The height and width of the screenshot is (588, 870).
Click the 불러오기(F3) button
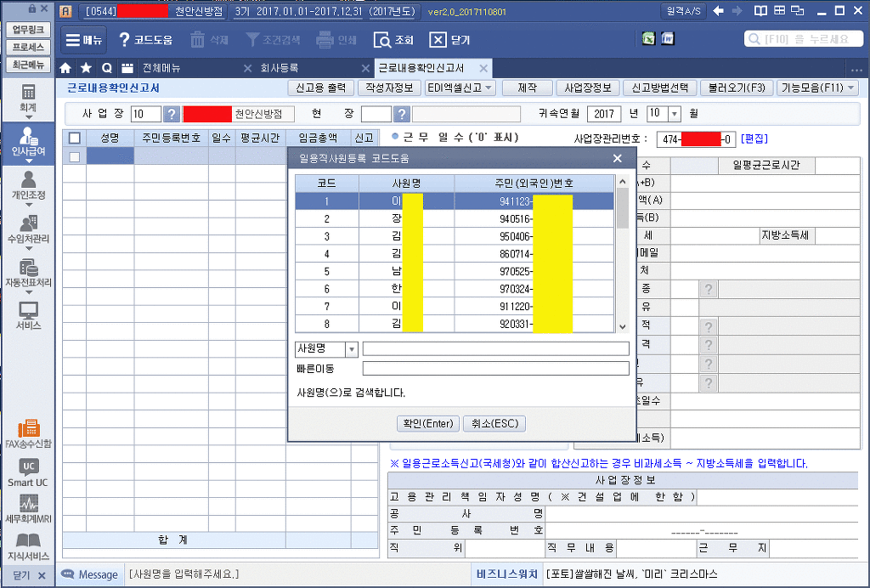(737, 88)
